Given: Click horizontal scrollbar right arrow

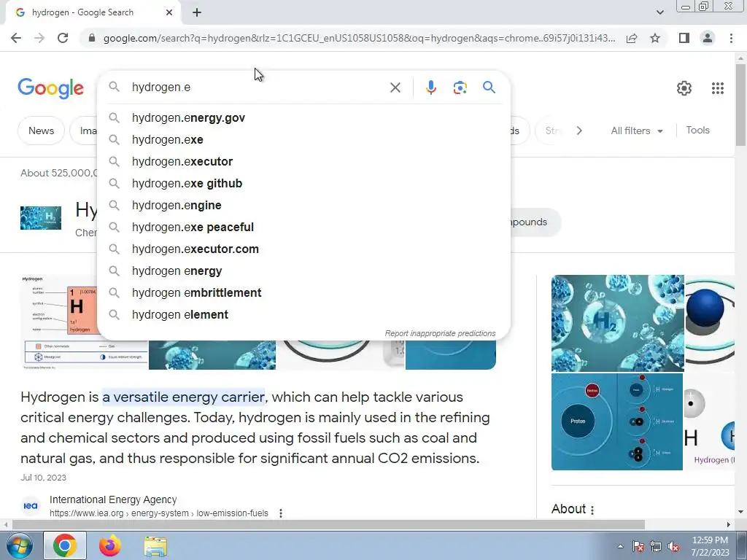Looking at the screenshot, I should pos(729,525).
